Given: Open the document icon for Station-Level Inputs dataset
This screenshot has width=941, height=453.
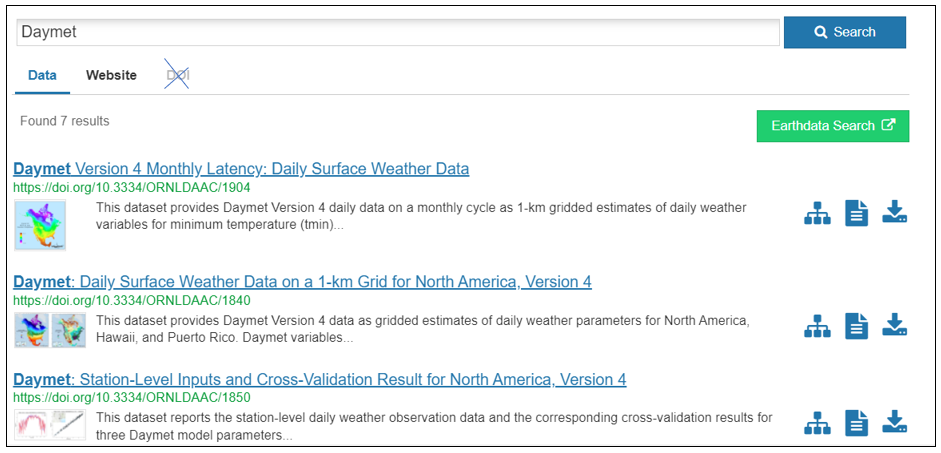Looking at the screenshot, I should (x=856, y=423).
